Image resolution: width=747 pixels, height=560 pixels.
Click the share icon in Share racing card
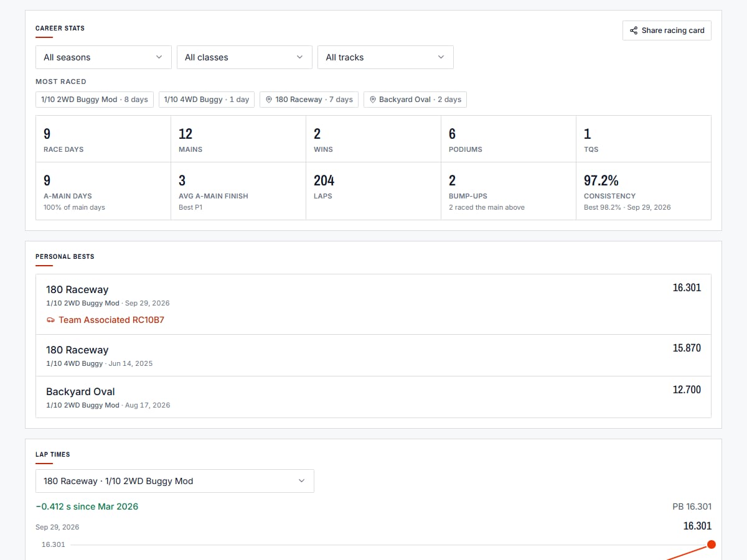point(634,30)
